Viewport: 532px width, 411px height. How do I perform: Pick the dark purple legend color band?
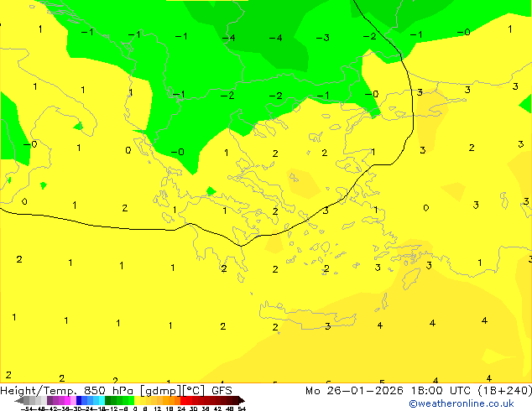click(x=50, y=400)
